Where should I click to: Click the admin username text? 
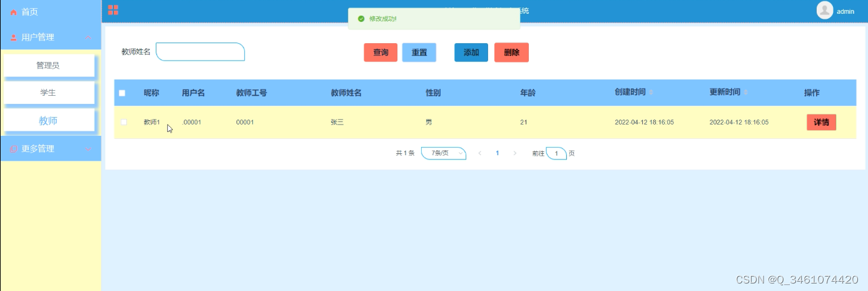tap(845, 11)
